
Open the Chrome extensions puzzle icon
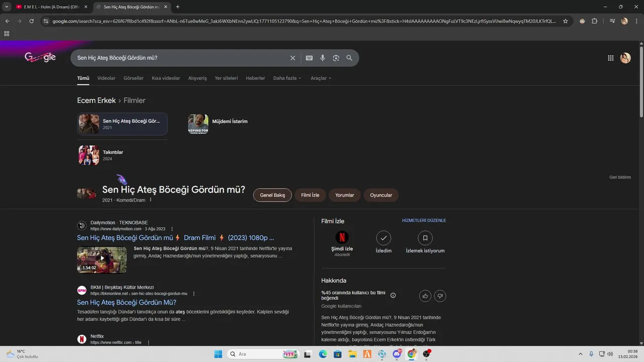595,21
